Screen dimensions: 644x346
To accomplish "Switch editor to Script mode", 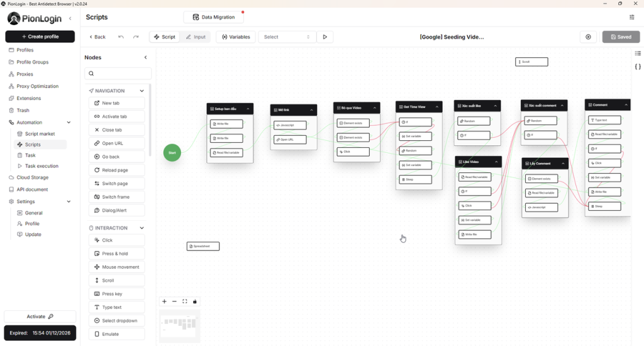I will 164,37.
